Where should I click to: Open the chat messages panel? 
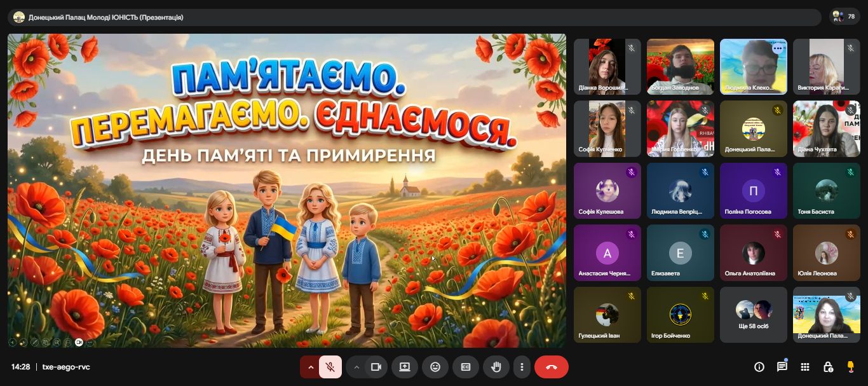pos(782,367)
